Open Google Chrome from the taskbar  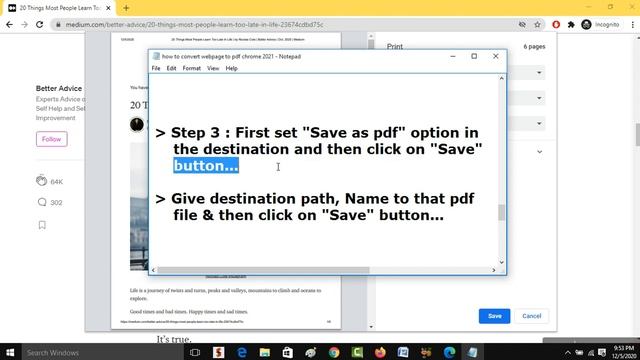coord(334,352)
